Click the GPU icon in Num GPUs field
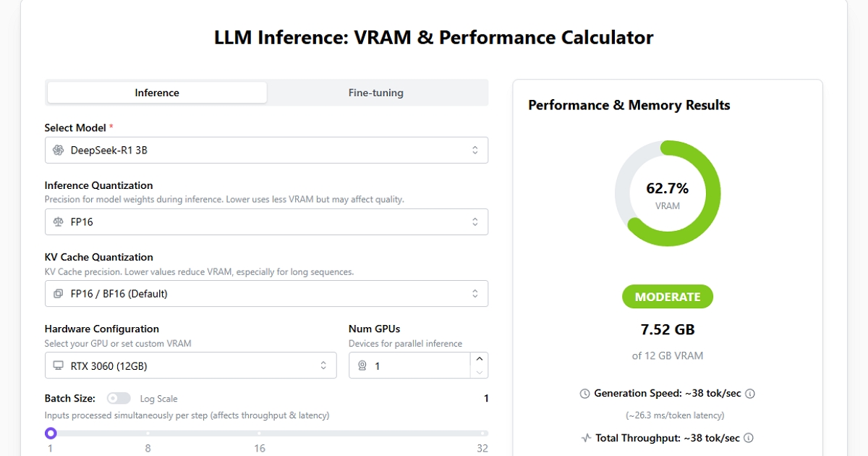This screenshot has height=456, width=868. pos(363,366)
